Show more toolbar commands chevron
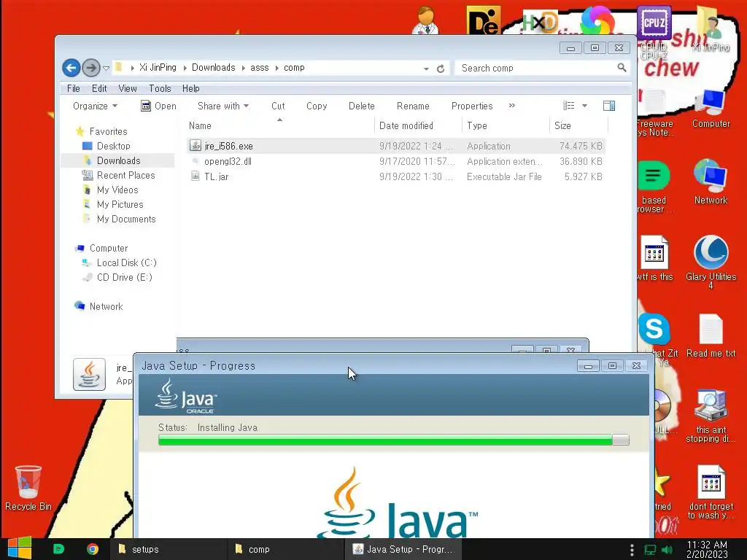 (x=511, y=106)
